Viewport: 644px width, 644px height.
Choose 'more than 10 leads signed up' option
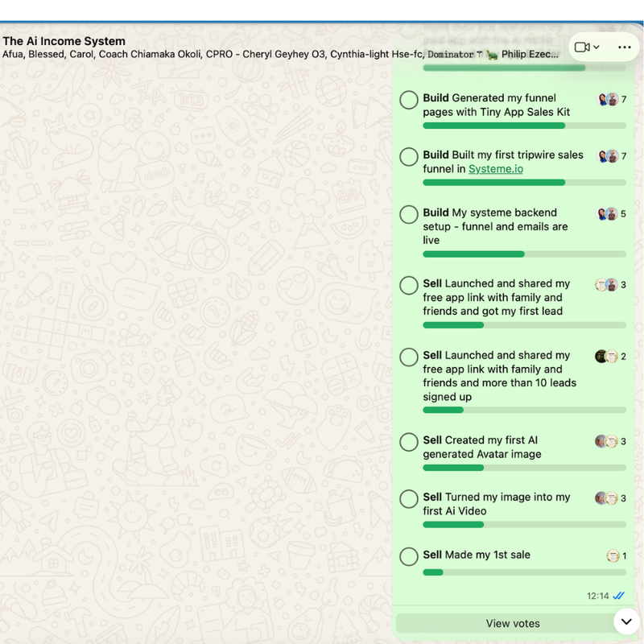[409, 357]
